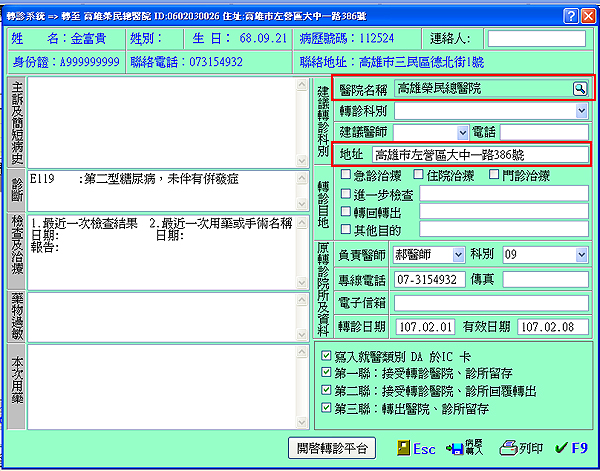
Task: Click the 電子信箱 email field
Action: [490, 303]
